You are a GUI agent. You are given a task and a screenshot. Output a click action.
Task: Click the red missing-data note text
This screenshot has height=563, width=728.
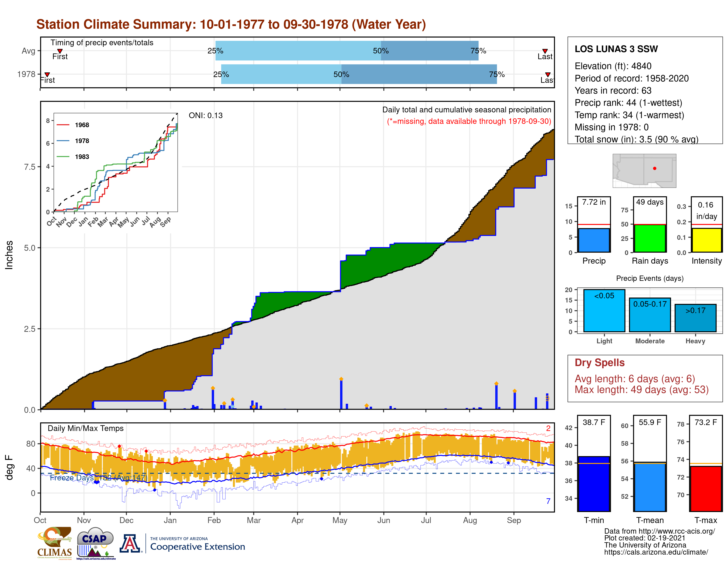tap(469, 121)
